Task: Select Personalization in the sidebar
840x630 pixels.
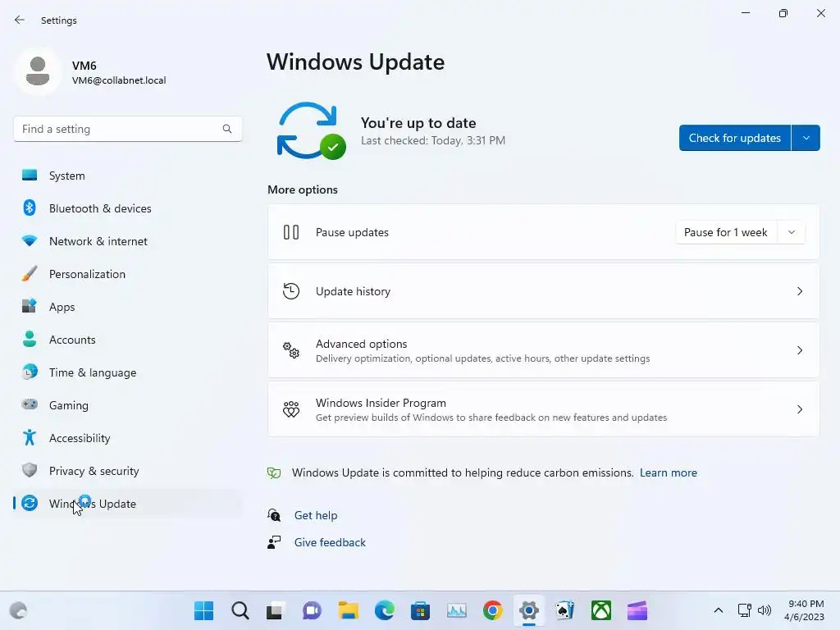Action: (x=127, y=274)
